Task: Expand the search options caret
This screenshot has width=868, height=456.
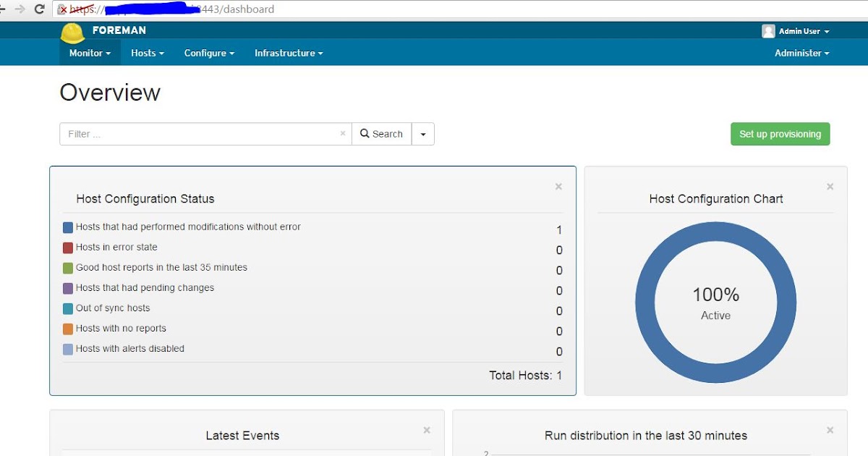Action: tap(422, 134)
